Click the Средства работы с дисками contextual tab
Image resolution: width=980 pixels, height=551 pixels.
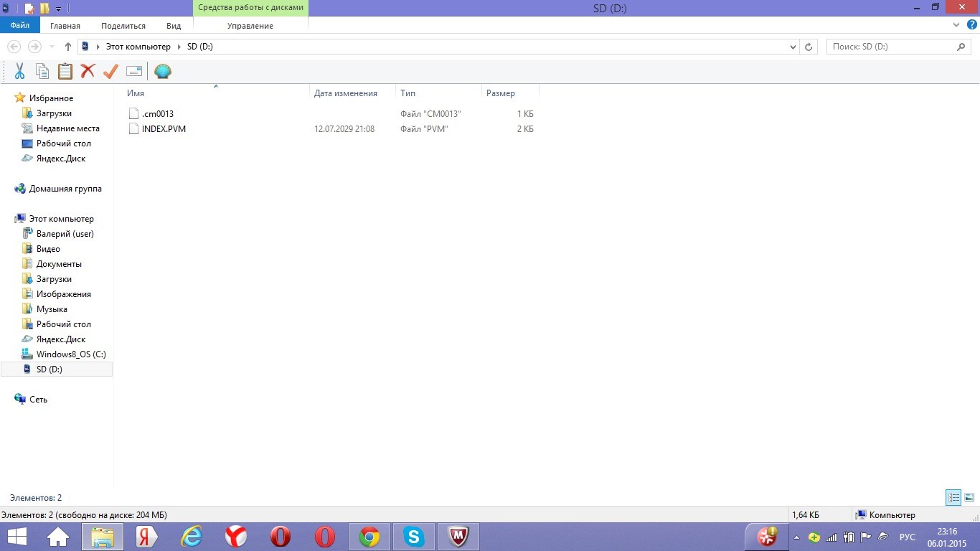pos(250,8)
